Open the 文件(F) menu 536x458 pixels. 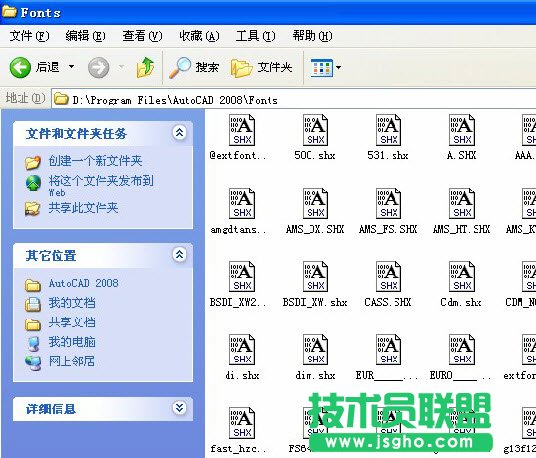tap(29, 36)
